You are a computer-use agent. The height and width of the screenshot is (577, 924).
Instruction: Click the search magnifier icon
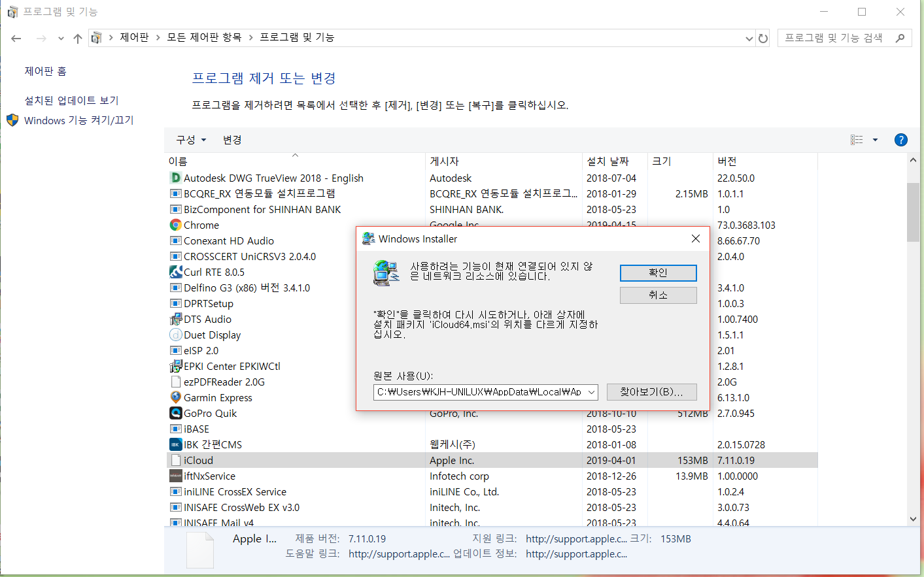point(900,38)
